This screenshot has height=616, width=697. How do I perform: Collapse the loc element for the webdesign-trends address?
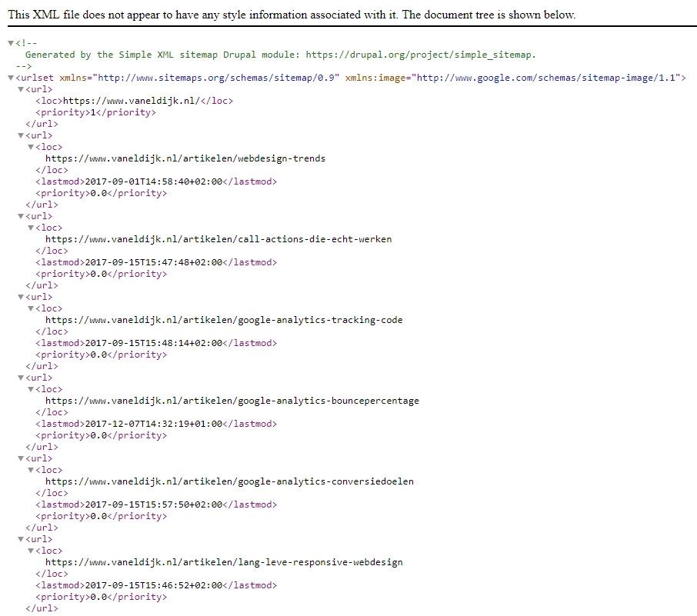(x=31, y=147)
